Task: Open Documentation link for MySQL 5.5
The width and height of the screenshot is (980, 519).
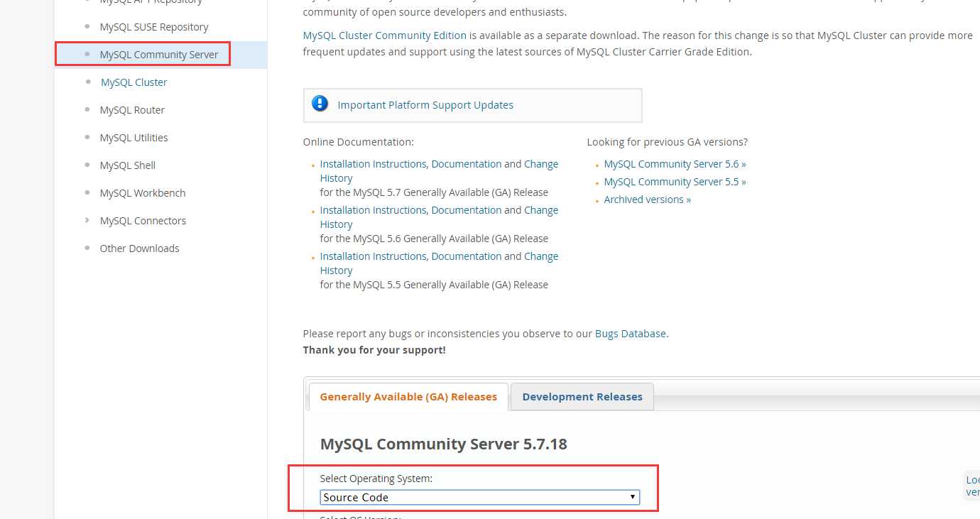Action: point(466,256)
